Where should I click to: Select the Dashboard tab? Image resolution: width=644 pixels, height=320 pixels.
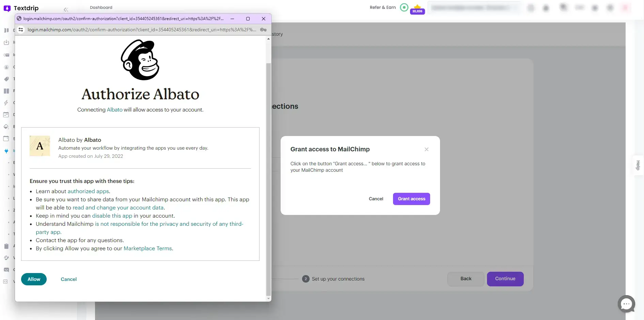click(100, 7)
